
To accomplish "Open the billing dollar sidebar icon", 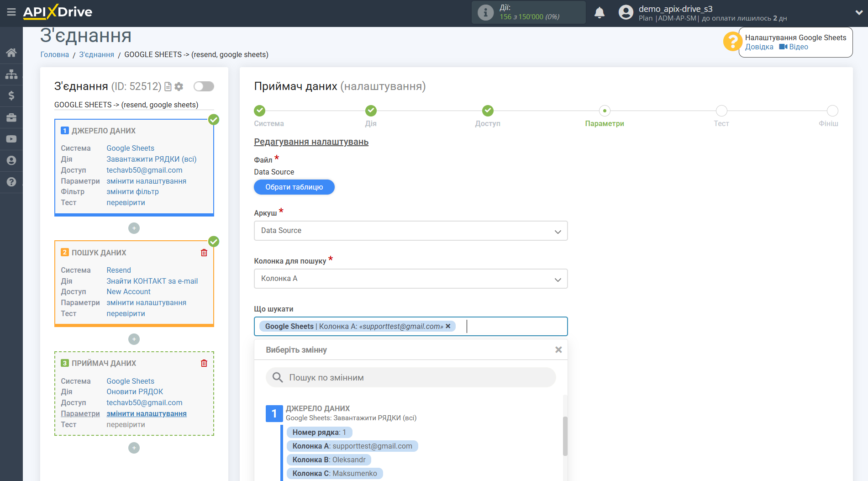I will tap(11, 95).
